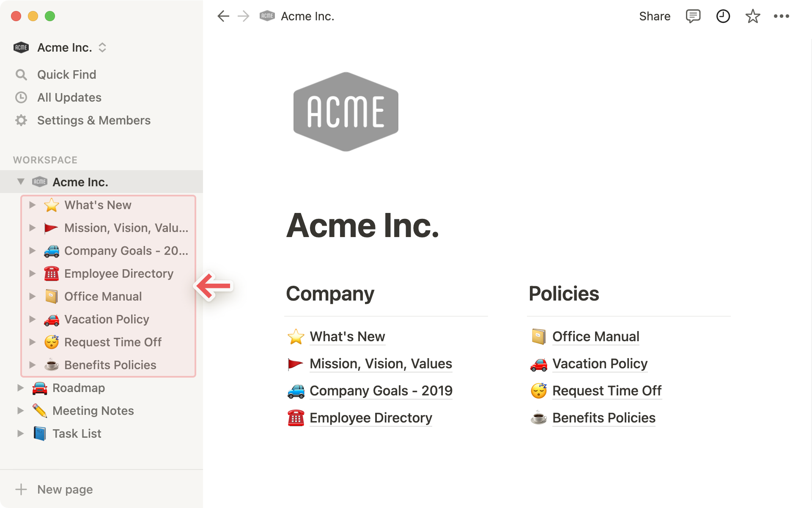Image resolution: width=812 pixels, height=508 pixels.
Task: Navigate back using the back arrow
Action: 222,16
